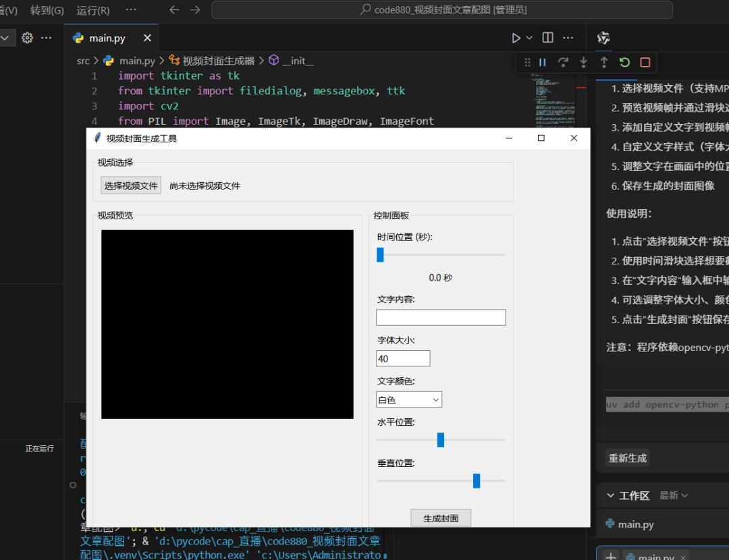Open the 转到(G) menu
Screen dimensions: 729x560
point(47,10)
